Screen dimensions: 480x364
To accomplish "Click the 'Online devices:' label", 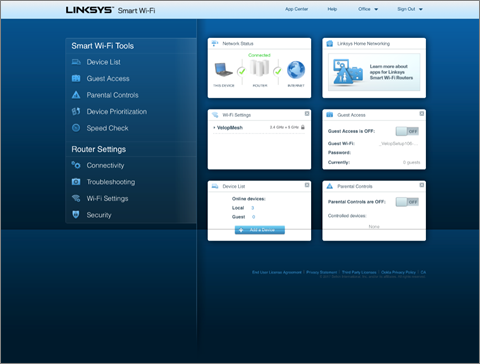I will 249,199.
